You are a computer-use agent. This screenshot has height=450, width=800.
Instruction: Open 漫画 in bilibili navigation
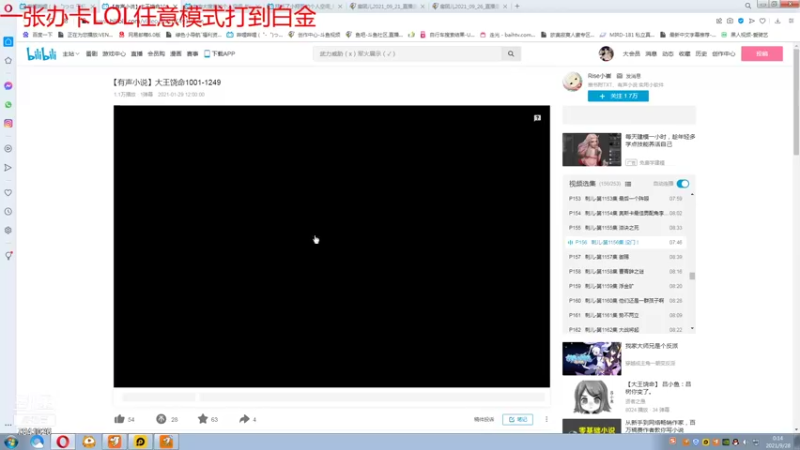tap(176, 54)
